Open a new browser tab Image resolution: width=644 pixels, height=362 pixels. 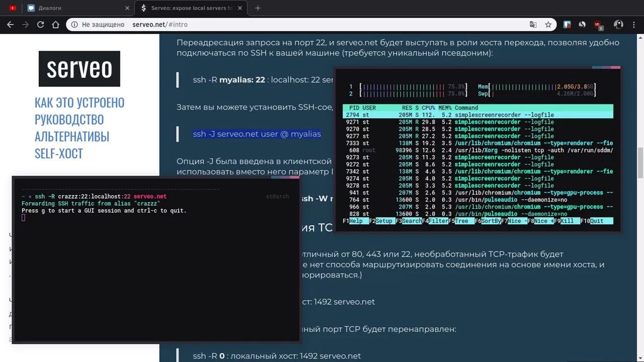[x=258, y=8]
